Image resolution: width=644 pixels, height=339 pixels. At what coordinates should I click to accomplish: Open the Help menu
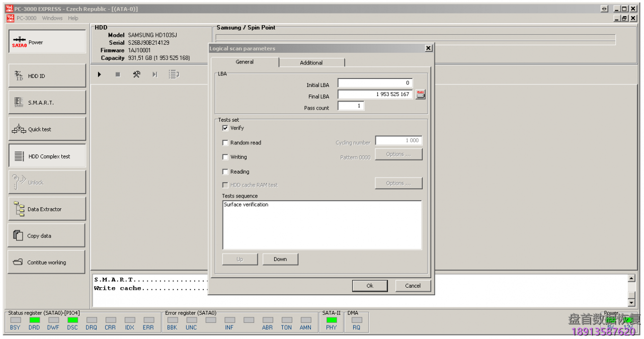pos(73,18)
